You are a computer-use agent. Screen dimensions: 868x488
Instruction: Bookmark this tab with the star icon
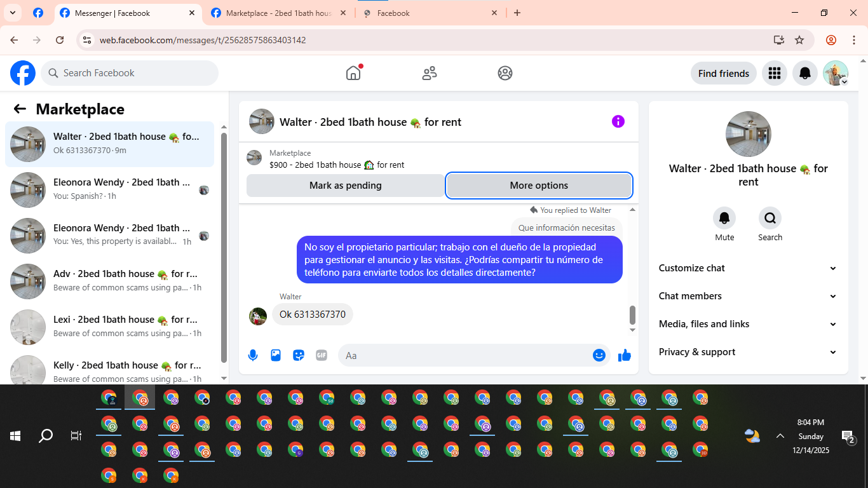(x=799, y=40)
